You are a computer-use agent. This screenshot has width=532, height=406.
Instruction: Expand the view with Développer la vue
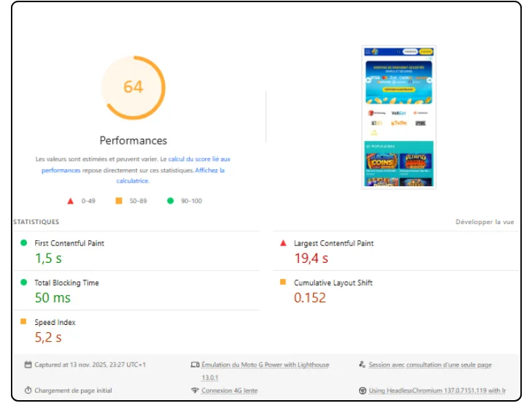(x=485, y=222)
